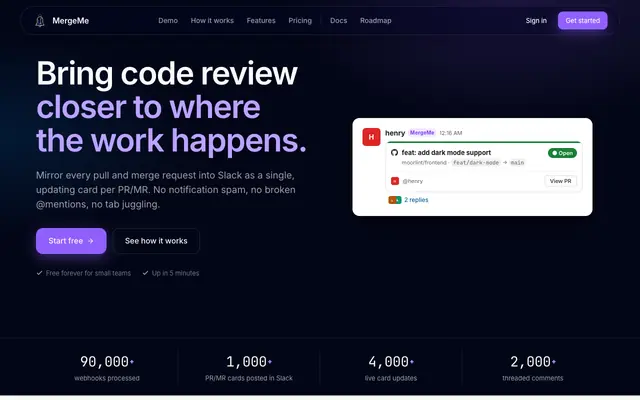This screenshot has height=400, width=640.
Task: Click the Get started button
Action: 582,20
